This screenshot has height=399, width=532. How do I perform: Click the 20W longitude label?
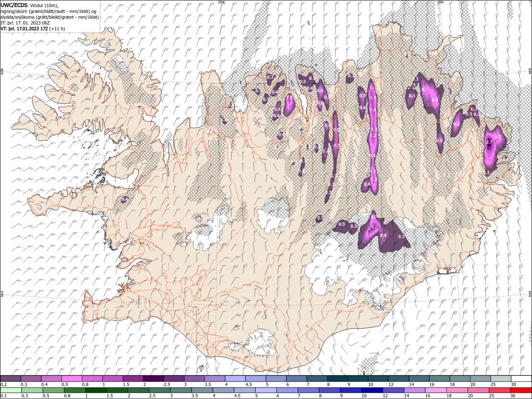coord(221,2)
